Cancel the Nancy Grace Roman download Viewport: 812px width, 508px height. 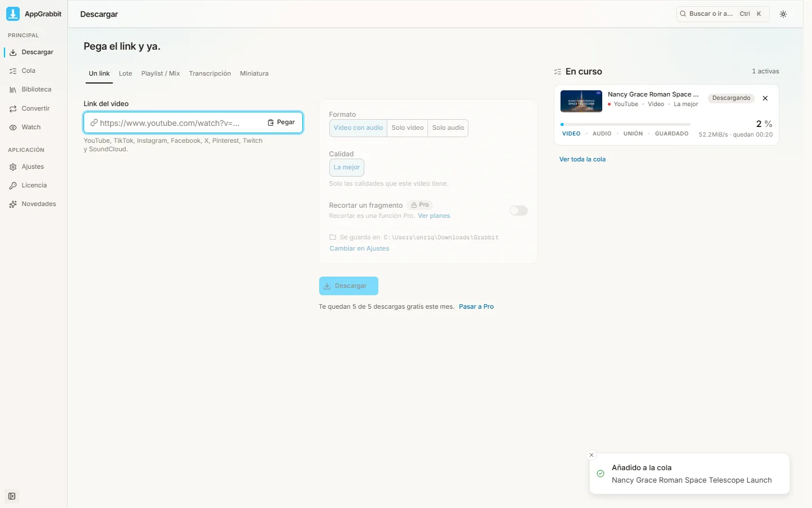tap(765, 98)
